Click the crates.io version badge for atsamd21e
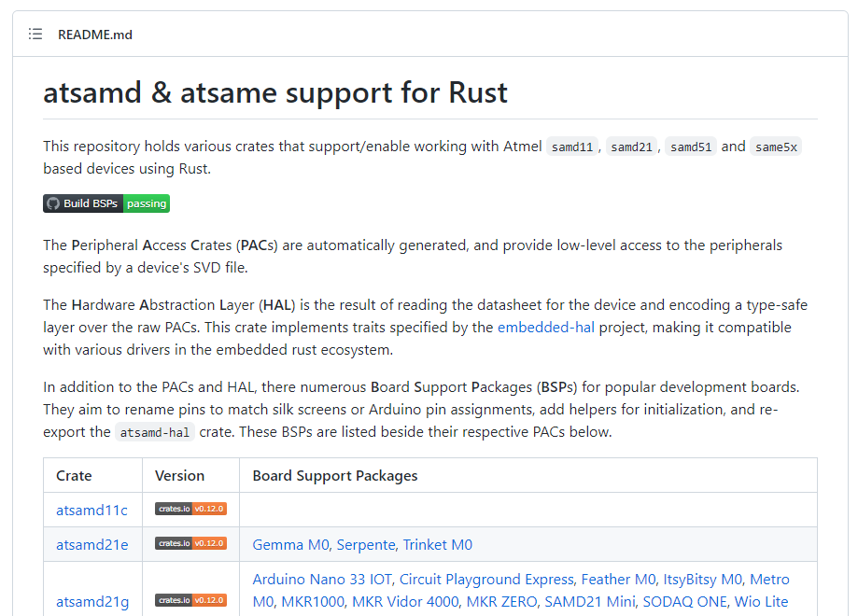This screenshot has width=858, height=616. tap(190, 544)
